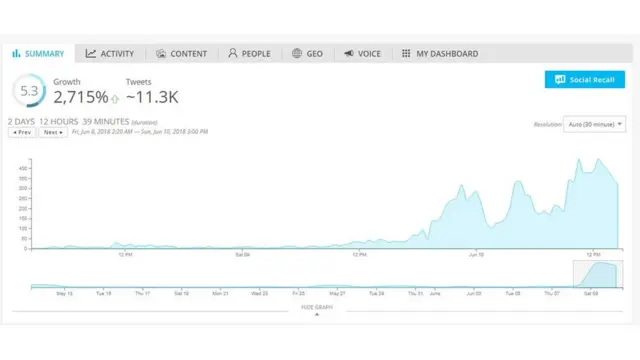Click the Social Recall chart icon
640x360 pixels.
pos(560,80)
